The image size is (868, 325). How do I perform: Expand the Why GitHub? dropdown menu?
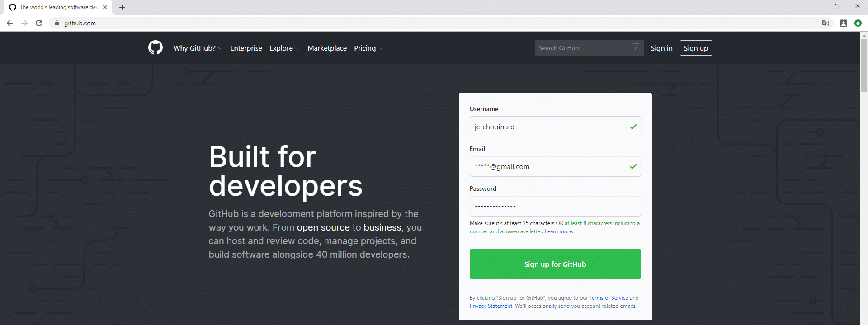click(198, 48)
